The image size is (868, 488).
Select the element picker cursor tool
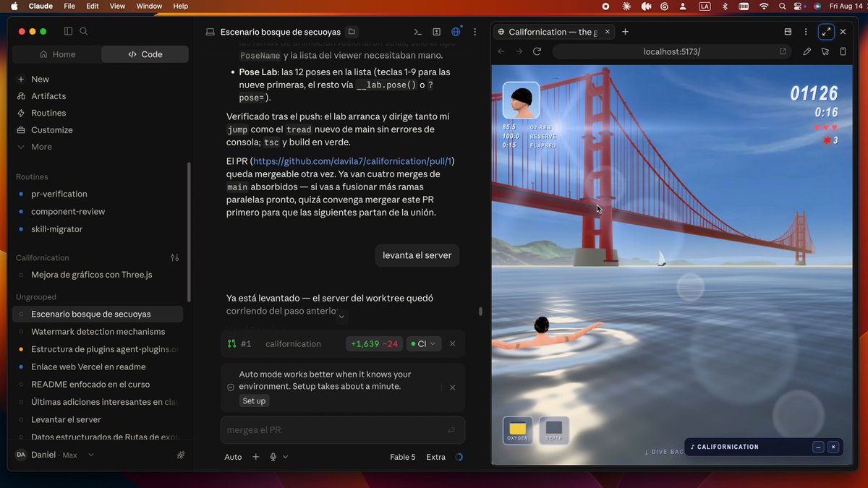(825, 51)
